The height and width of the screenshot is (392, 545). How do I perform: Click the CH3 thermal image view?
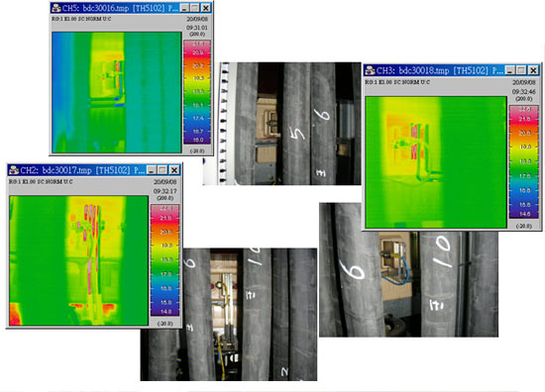click(x=436, y=162)
